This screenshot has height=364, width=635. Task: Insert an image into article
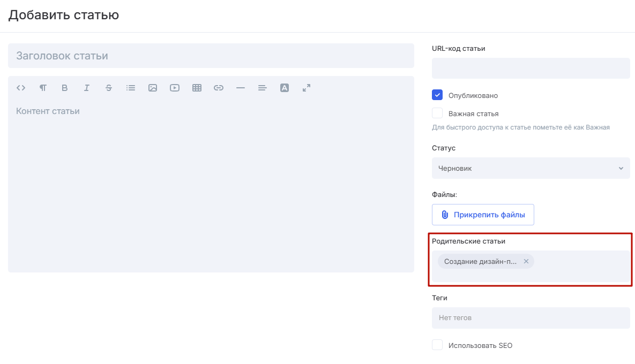153,88
